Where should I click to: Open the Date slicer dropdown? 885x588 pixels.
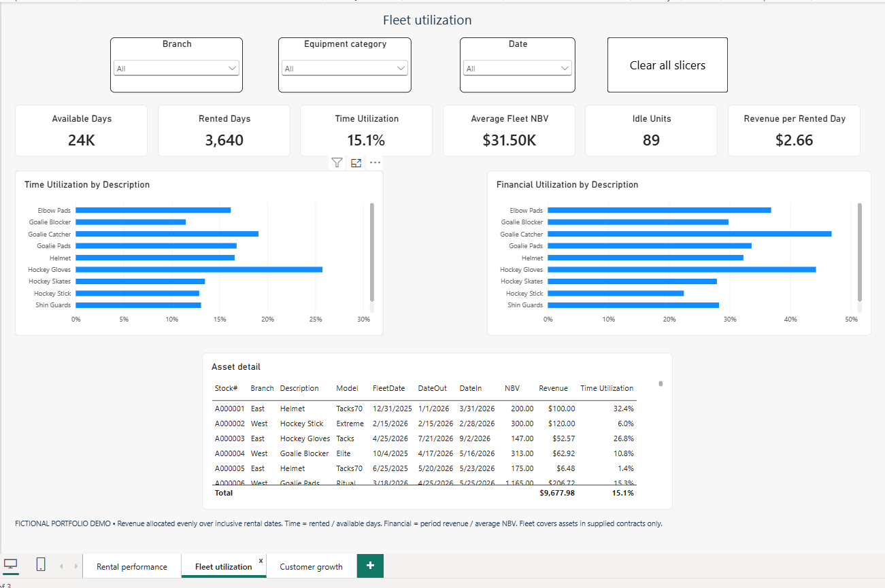pyautogui.click(x=518, y=68)
